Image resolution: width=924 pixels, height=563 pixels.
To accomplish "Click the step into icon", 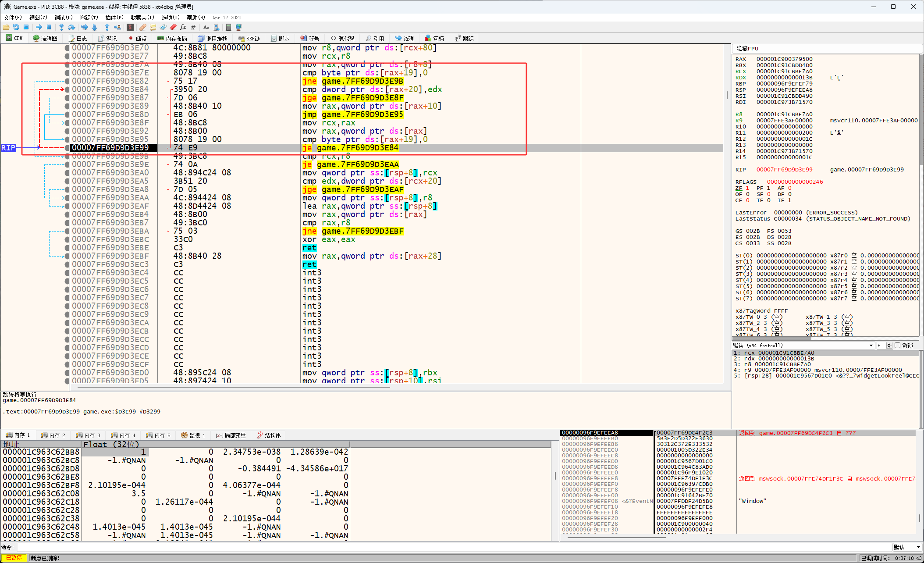I will [61, 27].
